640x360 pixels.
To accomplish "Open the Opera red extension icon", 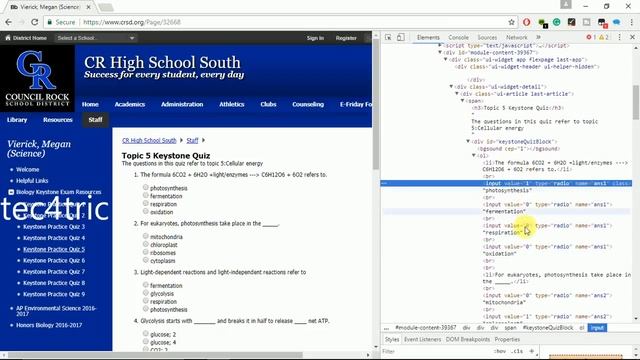I will (x=527, y=22).
